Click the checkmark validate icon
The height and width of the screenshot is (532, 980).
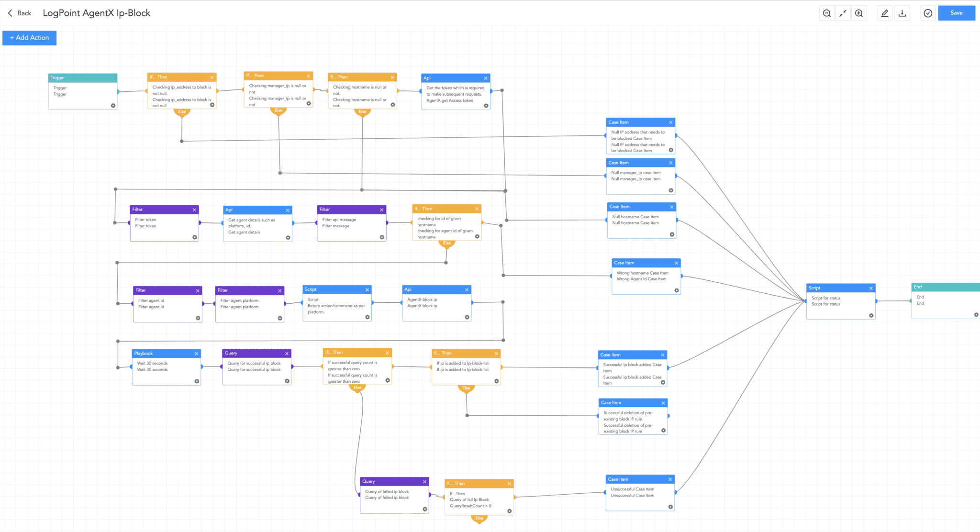928,13
